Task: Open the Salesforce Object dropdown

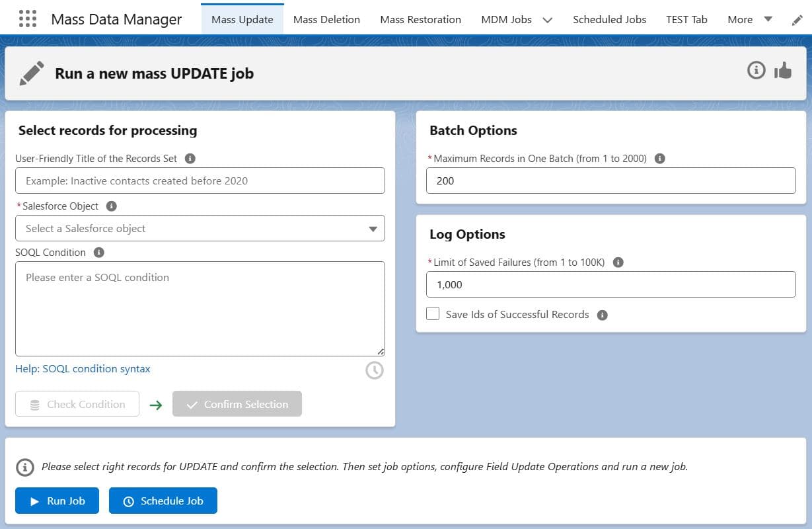Action: pos(200,228)
